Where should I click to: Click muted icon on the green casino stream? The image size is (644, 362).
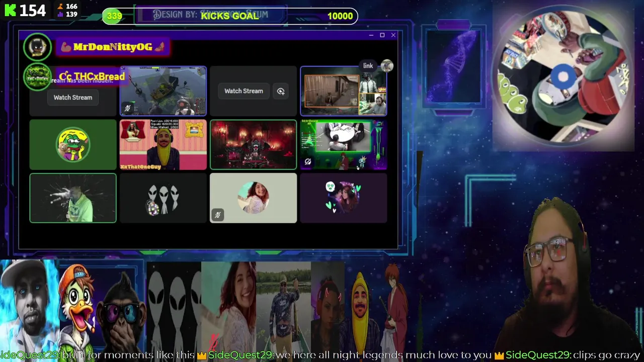(308, 161)
